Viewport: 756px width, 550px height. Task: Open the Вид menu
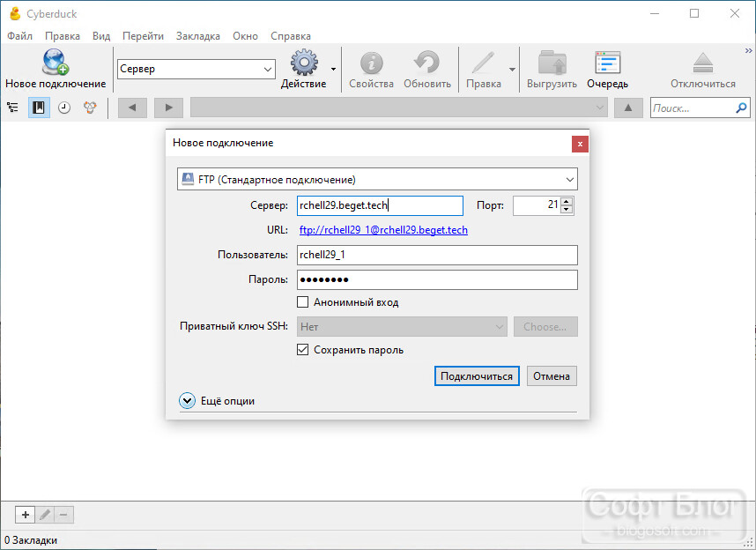(101, 36)
